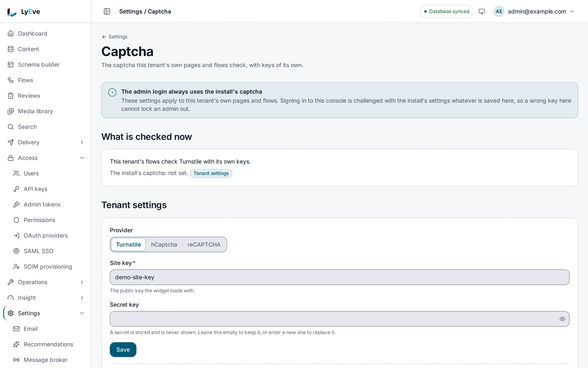Open Admin tokens pen icon
The image size is (588, 368).
click(x=16, y=204)
